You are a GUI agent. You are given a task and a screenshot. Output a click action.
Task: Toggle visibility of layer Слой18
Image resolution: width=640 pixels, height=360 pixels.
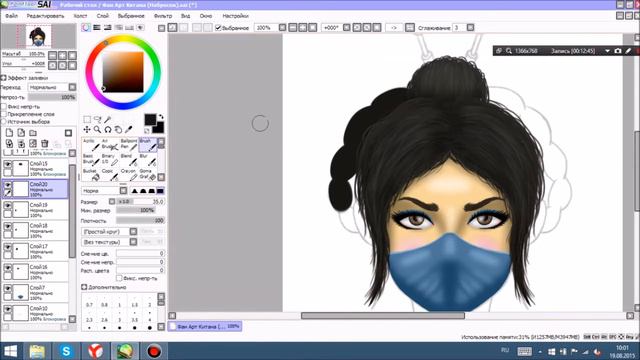(7, 227)
